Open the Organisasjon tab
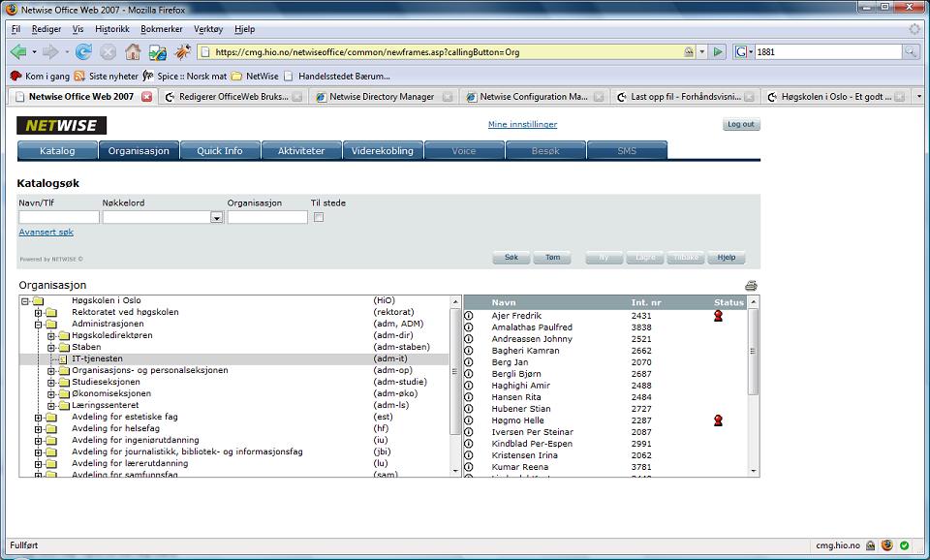Image resolution: width=930 pixels, height=560 pixels. (139, 151)
